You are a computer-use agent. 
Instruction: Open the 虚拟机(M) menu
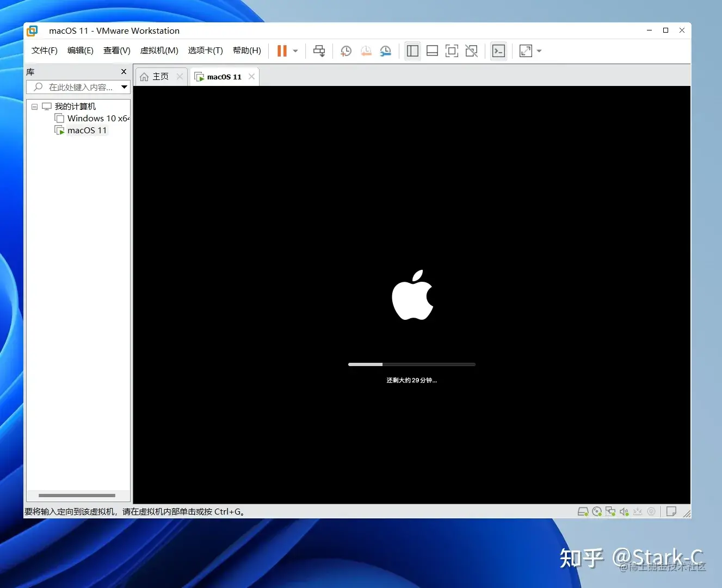(x=159, y=51)
